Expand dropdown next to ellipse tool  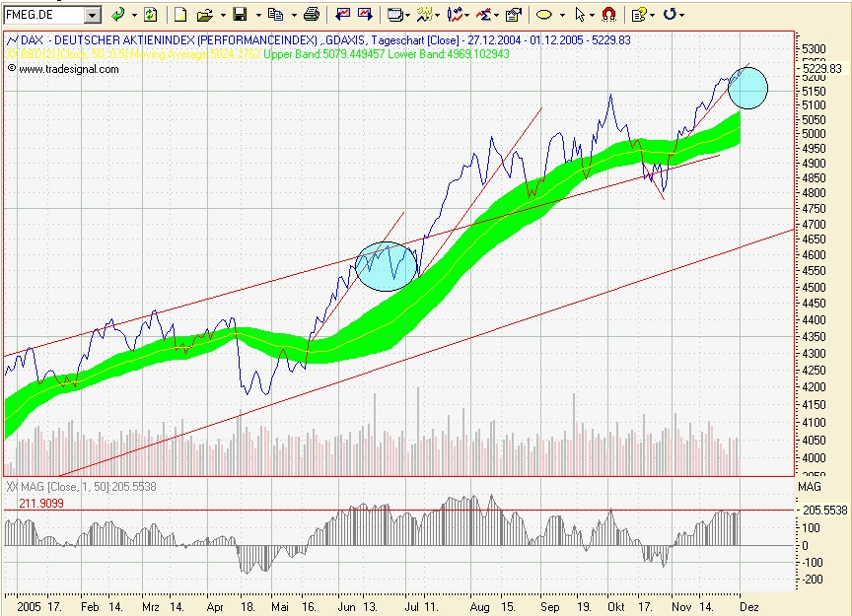click(562, 15)
